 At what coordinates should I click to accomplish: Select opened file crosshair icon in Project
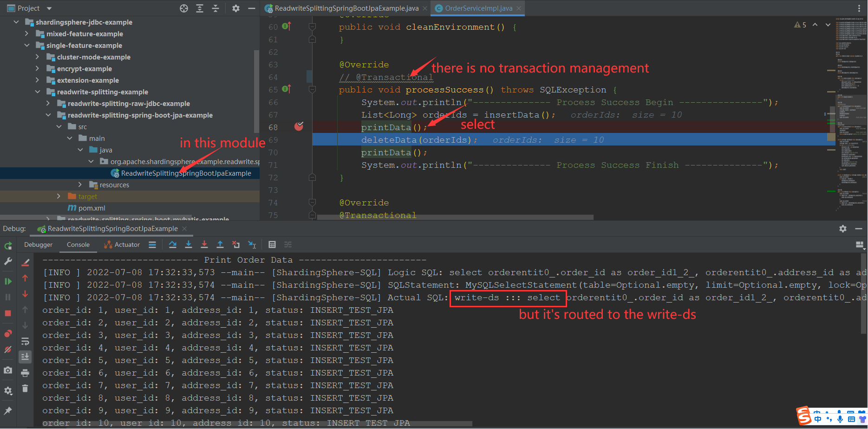(184, 8)
